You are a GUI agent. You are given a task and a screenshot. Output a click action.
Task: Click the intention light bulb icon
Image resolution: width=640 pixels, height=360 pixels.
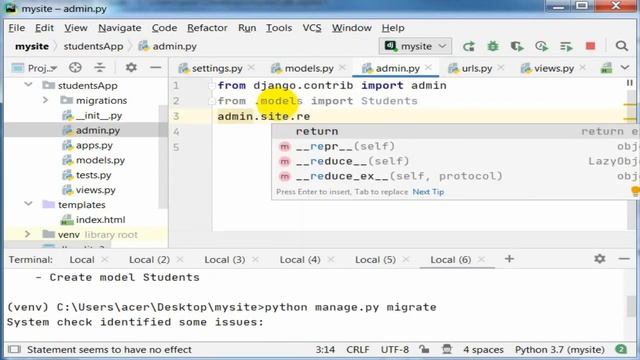(636, 191)
